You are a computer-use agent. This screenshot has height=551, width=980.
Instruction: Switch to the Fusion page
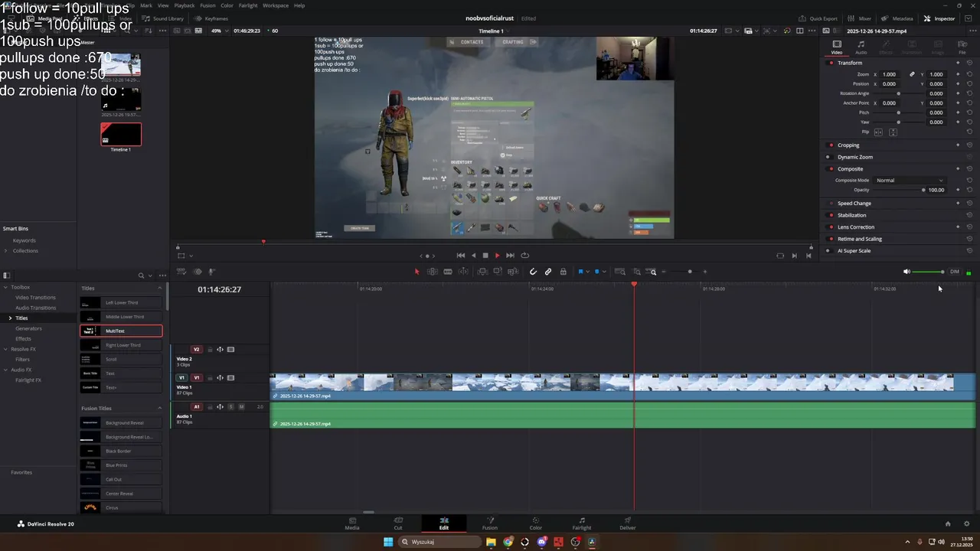click(490, 523)
